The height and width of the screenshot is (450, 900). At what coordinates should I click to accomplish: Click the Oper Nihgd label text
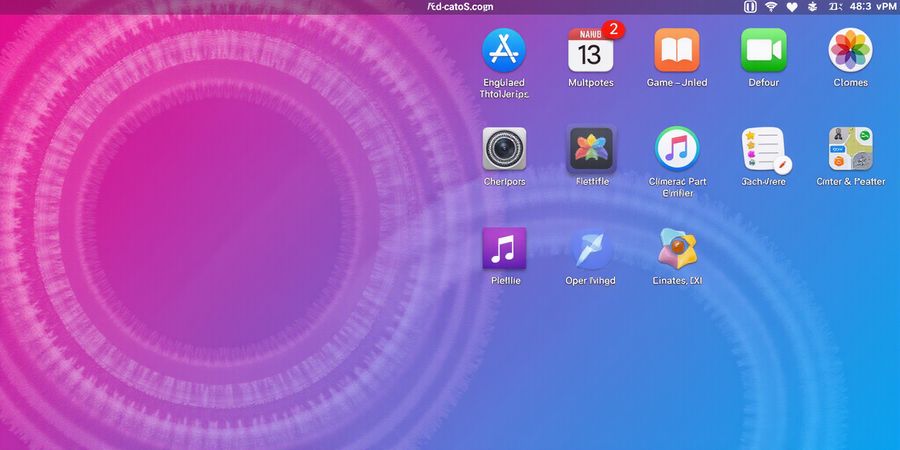pos(590,281)
